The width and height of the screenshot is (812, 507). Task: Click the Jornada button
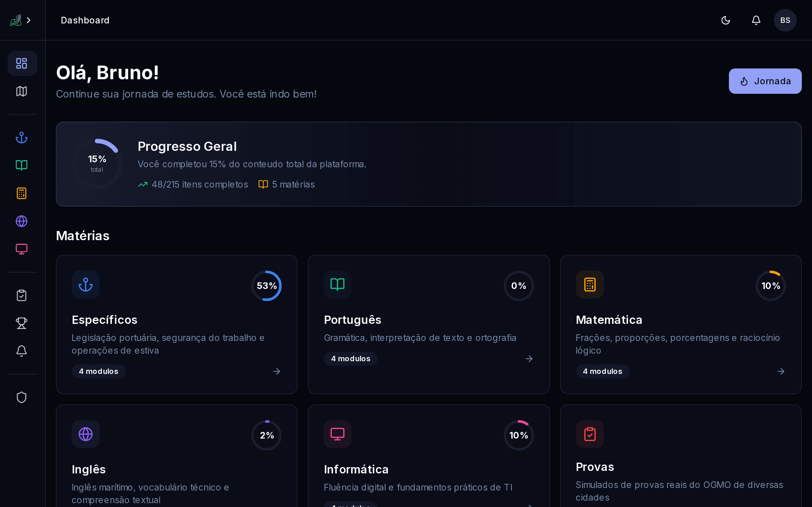(765, 81)
